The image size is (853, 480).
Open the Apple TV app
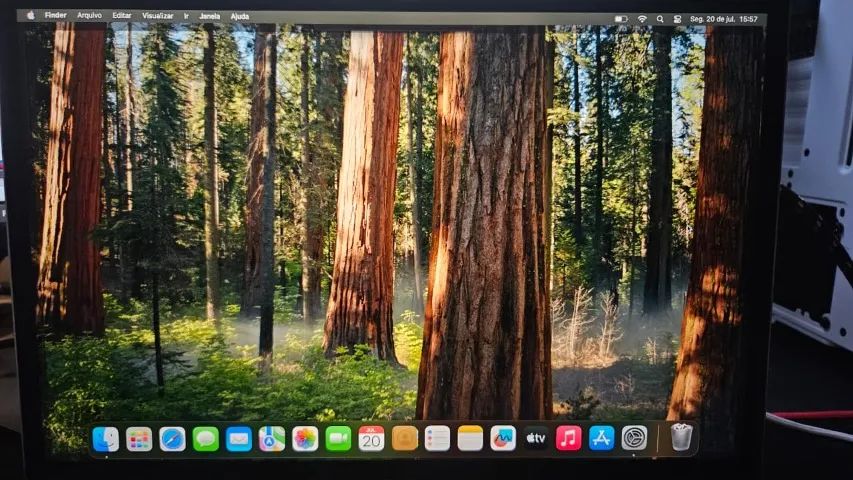coord(536,439)
